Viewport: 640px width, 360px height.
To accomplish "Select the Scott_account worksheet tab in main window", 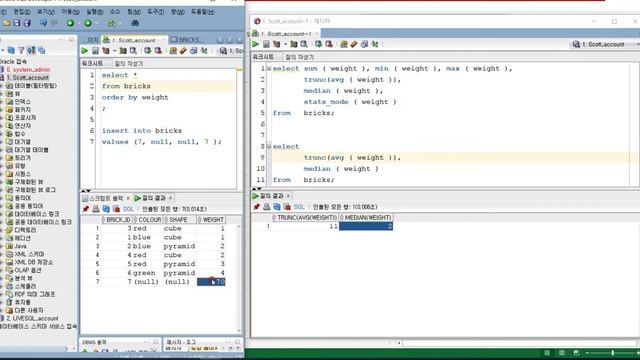I will coord(134,40).
